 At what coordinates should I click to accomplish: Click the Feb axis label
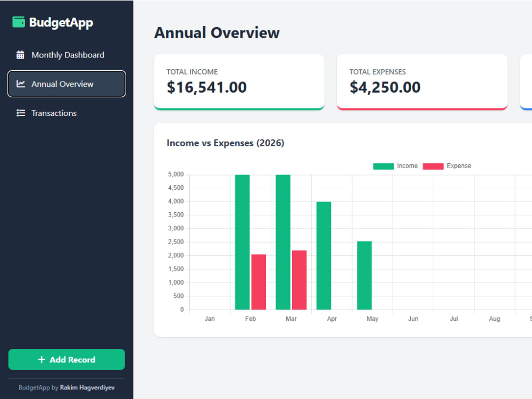click(251, 319)
